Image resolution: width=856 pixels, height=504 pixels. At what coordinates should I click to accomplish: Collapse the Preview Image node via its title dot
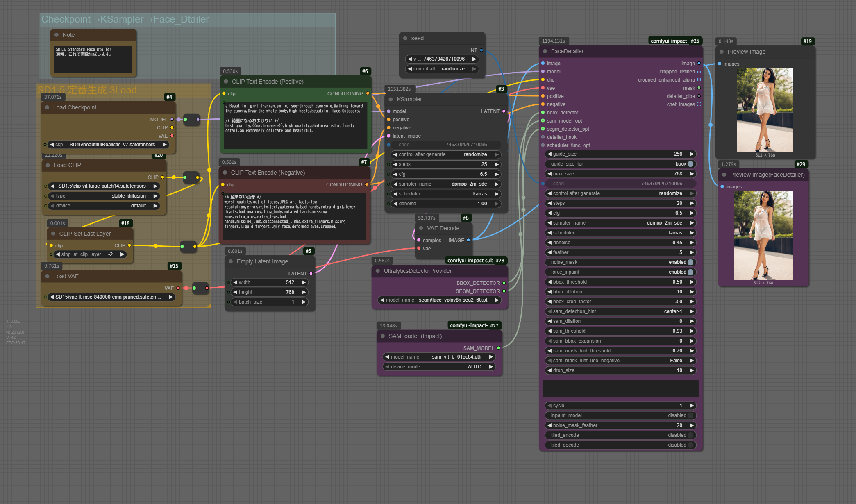click(x=722, y=52)
